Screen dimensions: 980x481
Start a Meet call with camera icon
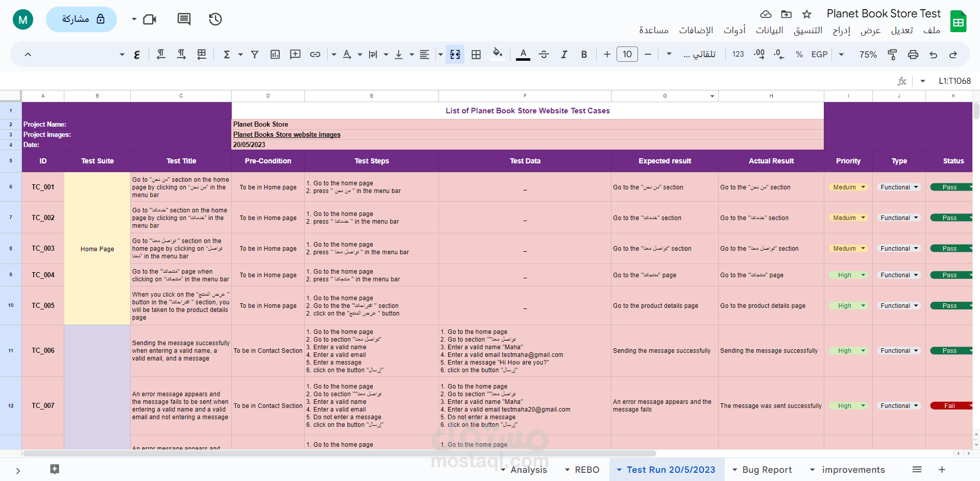click(x=150, y=19)
